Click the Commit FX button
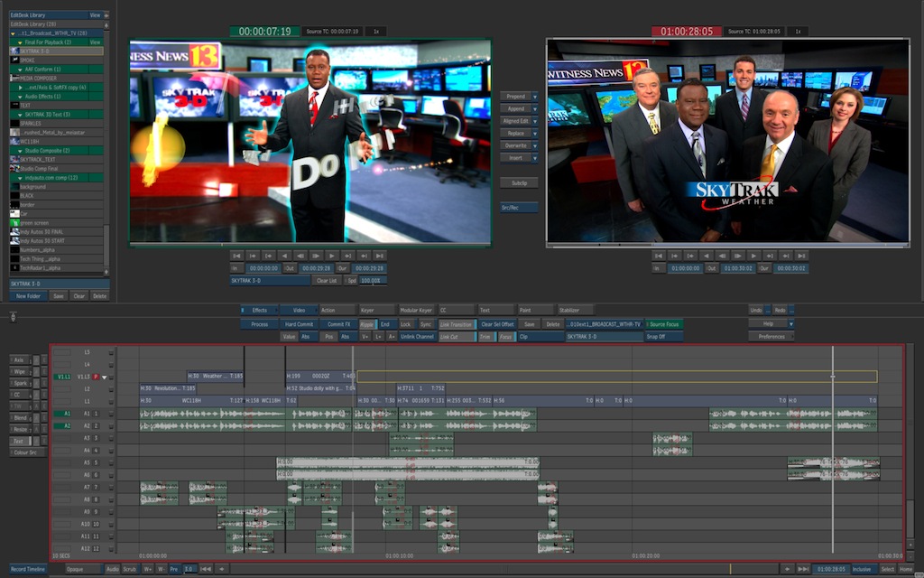The image size is (924, 578). click(x=338, y=324)
